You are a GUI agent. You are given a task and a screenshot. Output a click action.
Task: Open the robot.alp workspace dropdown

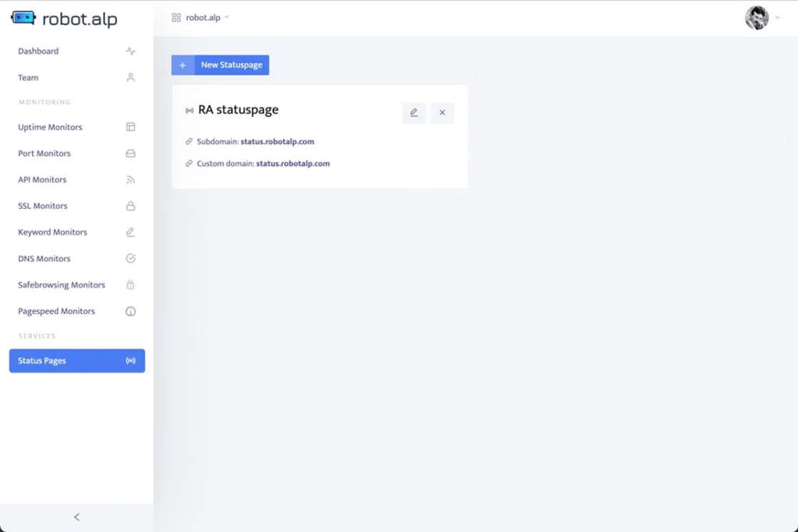[x=201, y=18]
